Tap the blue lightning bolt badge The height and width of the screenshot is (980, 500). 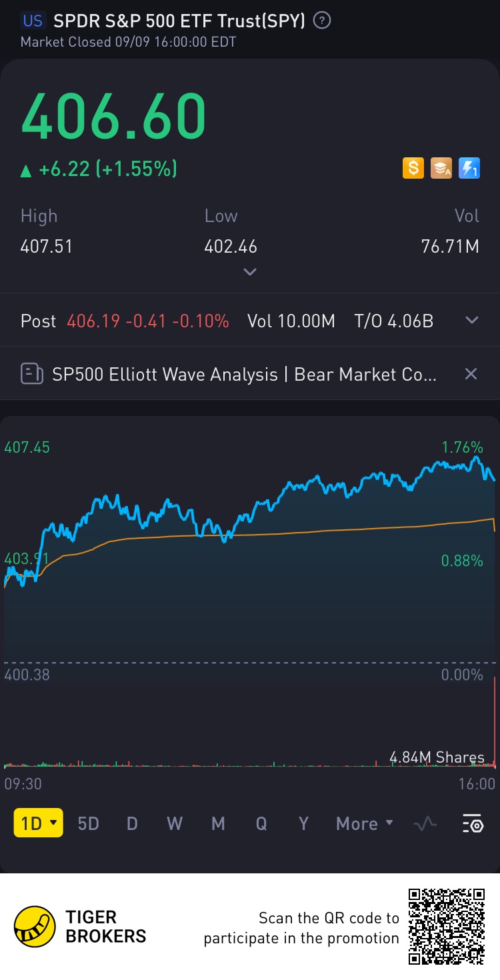point(469,168)
